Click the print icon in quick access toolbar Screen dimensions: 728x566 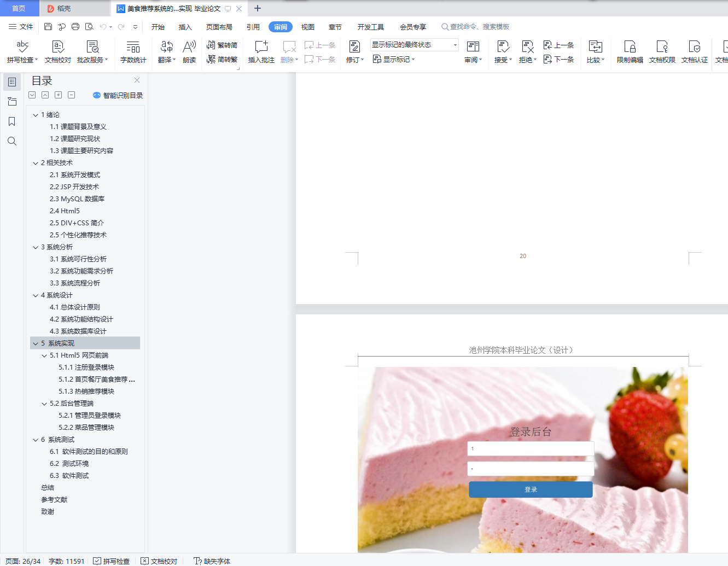pyautogui.click(x=75, y=26)
